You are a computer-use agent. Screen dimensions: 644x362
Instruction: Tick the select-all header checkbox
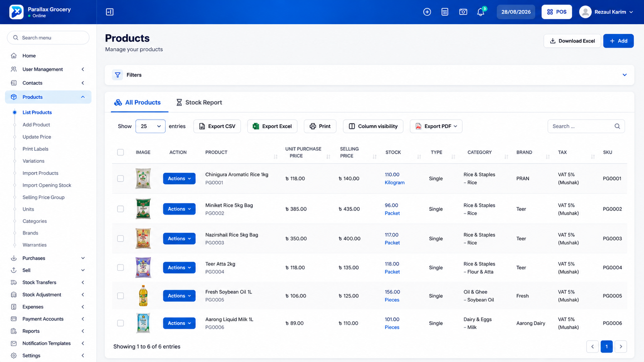click(x=121, y=152)
